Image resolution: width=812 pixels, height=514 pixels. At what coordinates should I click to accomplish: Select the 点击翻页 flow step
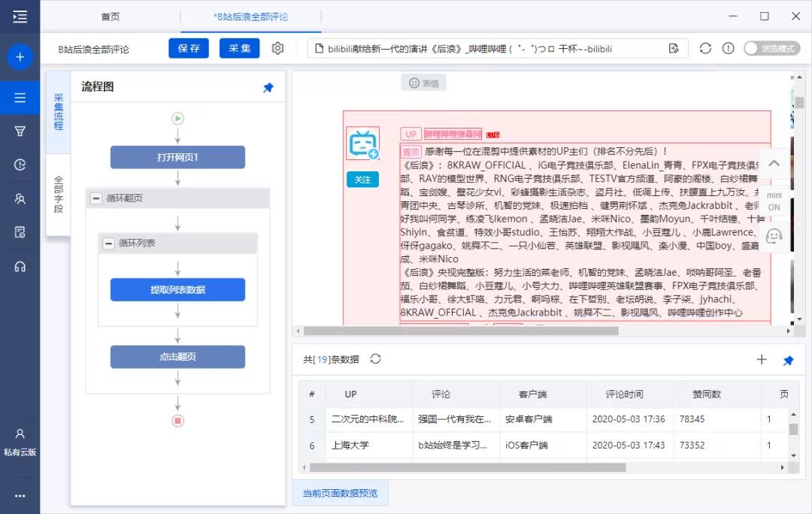tap(177, 357)
